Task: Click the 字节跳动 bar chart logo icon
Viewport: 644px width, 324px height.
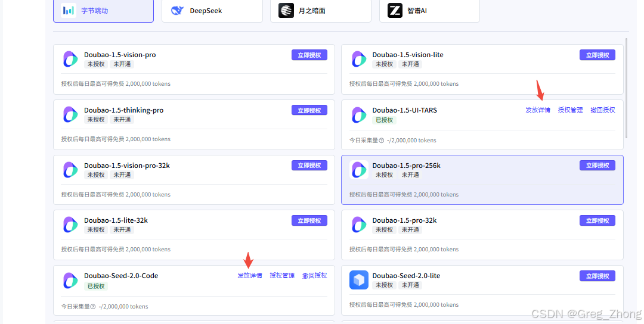Action: (x=69, y=10)
